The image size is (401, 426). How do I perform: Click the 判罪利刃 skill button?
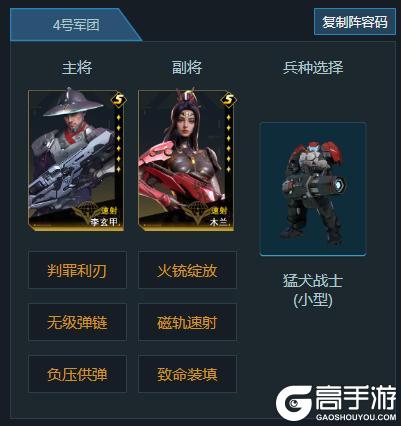coord(77,270)
